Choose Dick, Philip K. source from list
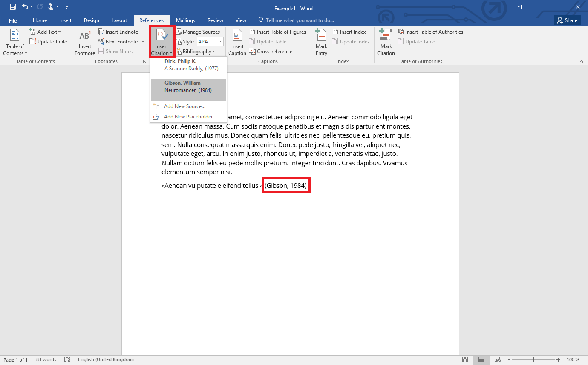588x365 pixels. click(188, 68)
